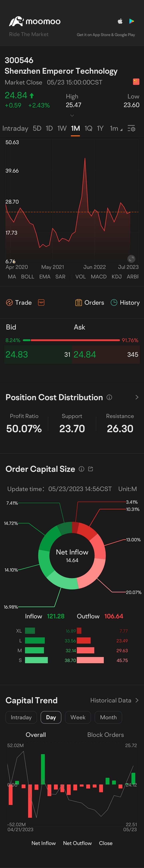Expand Position Cost Distribution arrow
Screen dimensions: 144x868
pyautogui.click(x=137, y=397)
